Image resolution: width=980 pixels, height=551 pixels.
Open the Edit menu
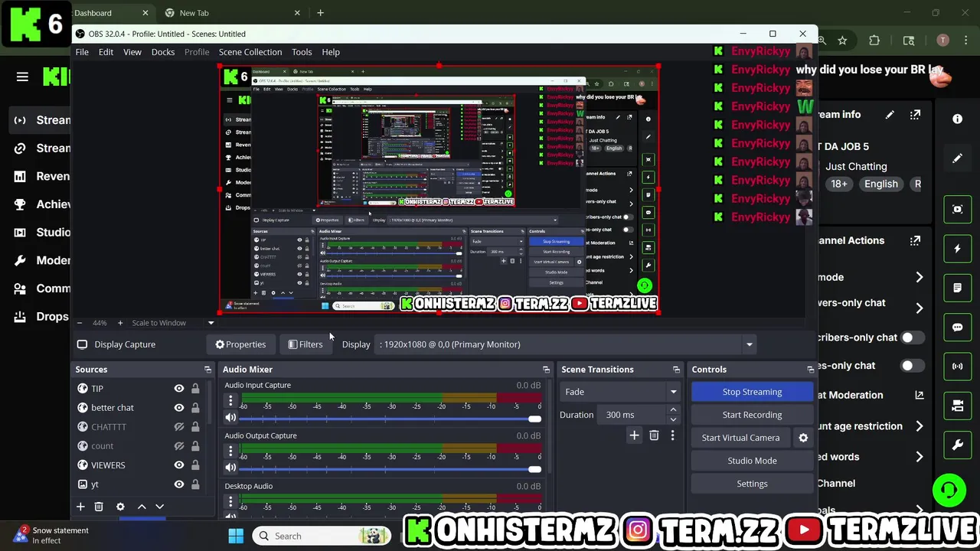coord(106,52)
